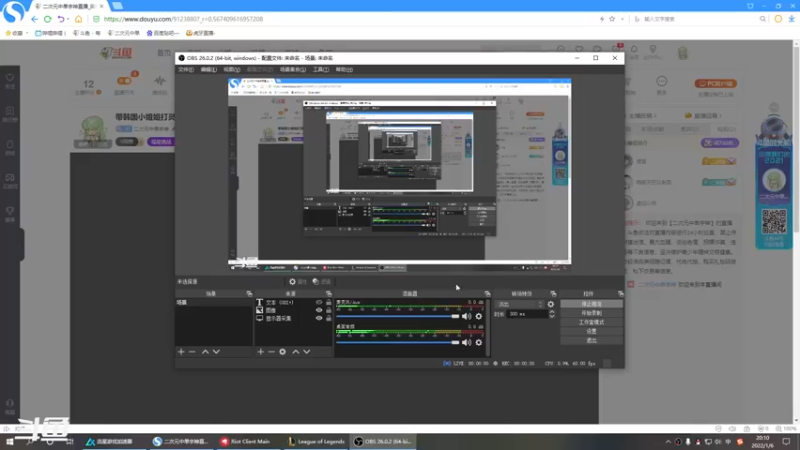The width and height of the screenshot is (800, 450).
Task: Enable Studio Mode button in OBS
Action: [591, 322]
